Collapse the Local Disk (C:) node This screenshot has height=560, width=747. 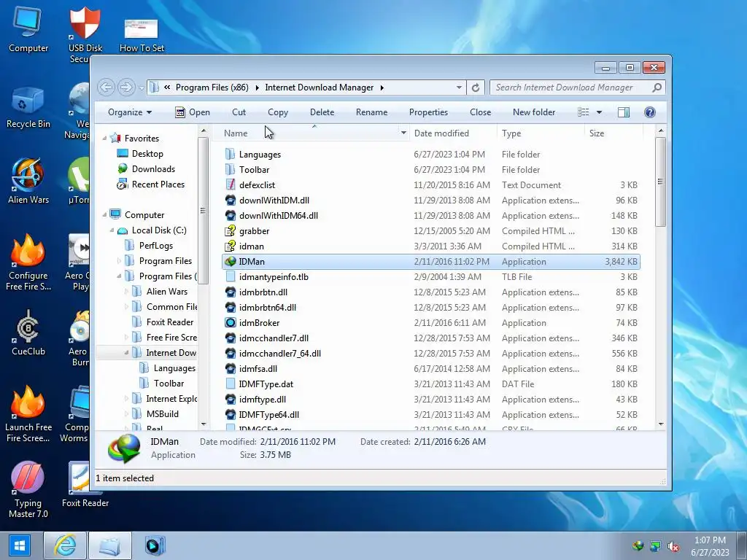point(112,230)
